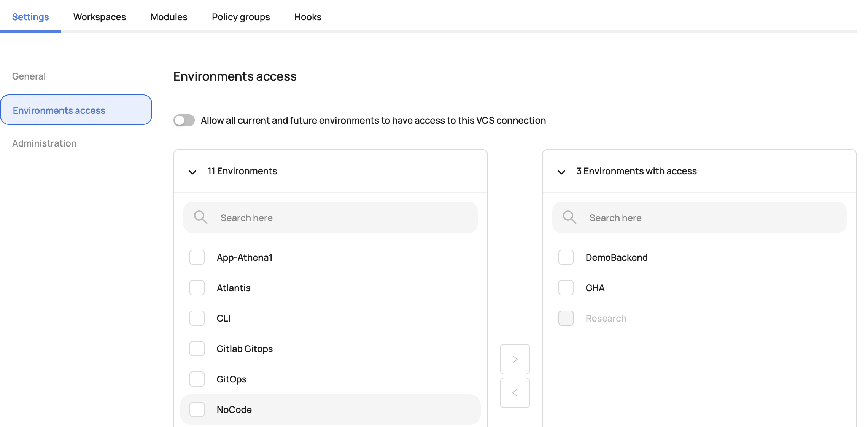Open the Policy groups tab
Screen dimensions: 868x427
pyautogui.click(x=241, y=17)
